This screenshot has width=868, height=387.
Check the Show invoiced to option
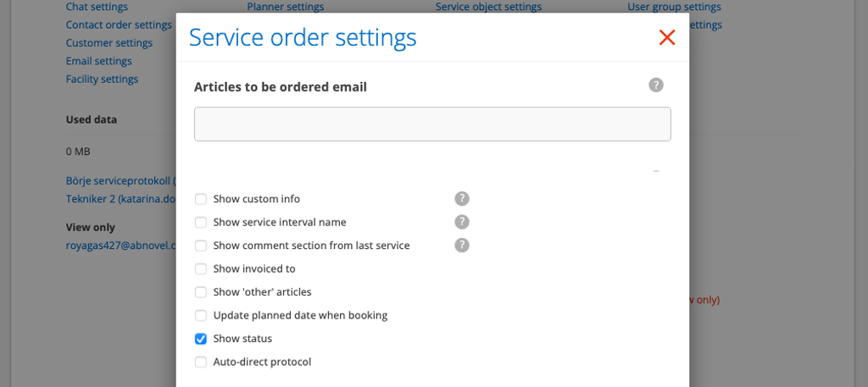201,268
